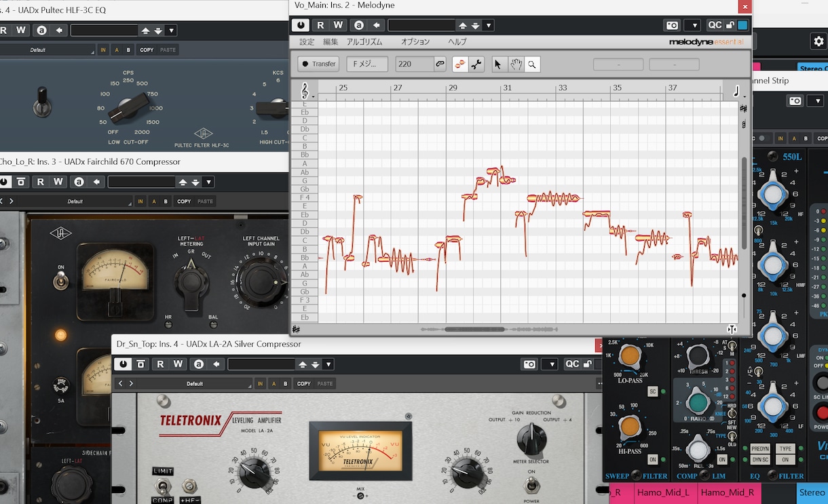Viewport: 828px width, 504px height.
Task: Select the arrow Main tool in Melodyne
Action: 498,64
